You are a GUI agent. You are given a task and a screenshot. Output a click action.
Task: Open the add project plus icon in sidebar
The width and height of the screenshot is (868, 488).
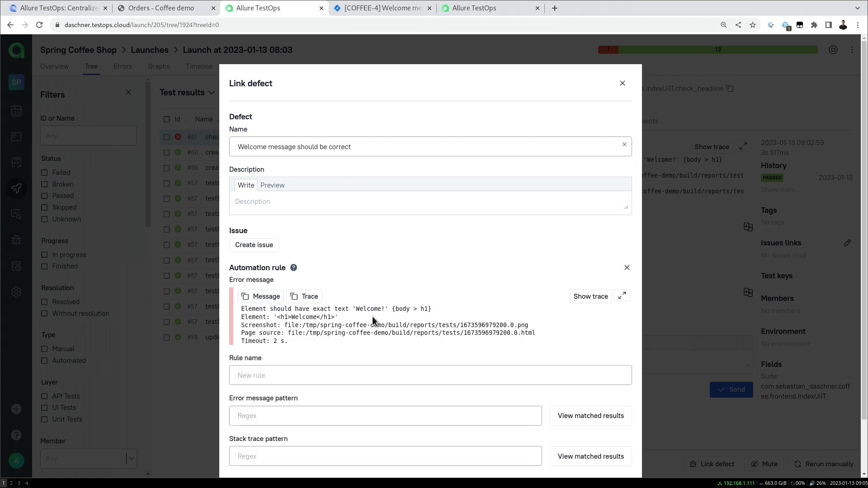16,409
